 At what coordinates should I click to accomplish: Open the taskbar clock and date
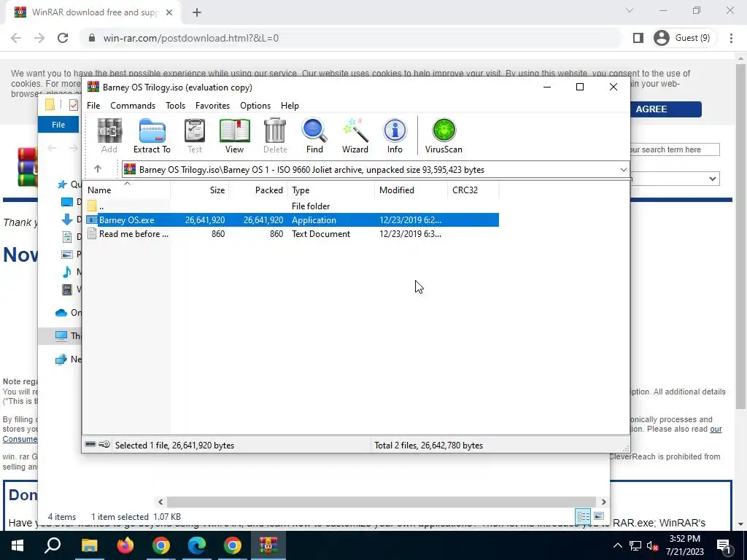[x=684, y=545]
